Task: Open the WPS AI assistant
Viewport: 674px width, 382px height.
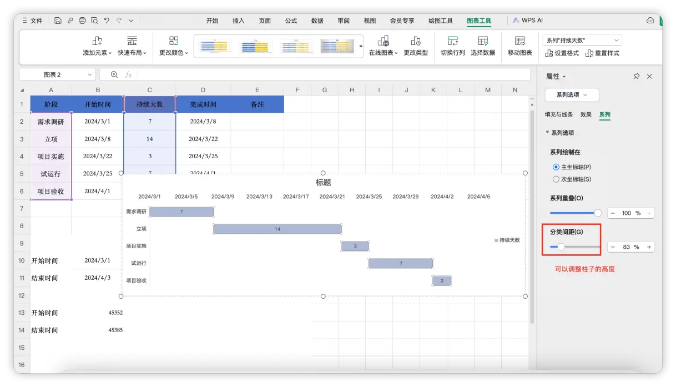Action: point(528,20)
